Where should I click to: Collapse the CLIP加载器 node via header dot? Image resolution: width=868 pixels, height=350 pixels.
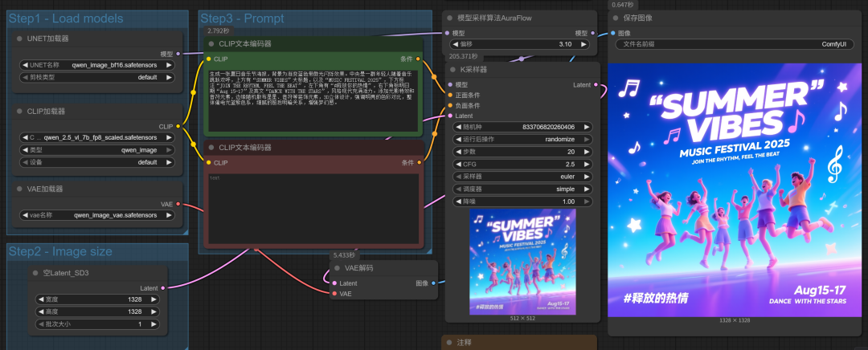[x=18, y=111]
